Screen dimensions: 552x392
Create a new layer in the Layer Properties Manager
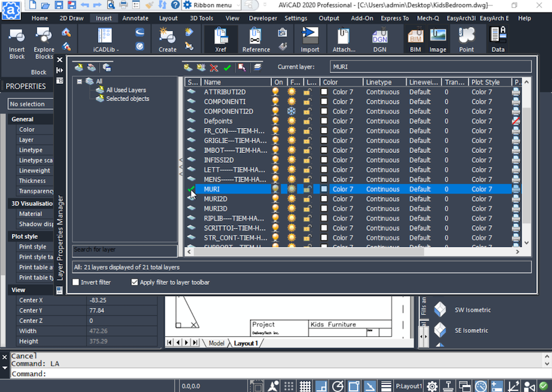point(187,67)
